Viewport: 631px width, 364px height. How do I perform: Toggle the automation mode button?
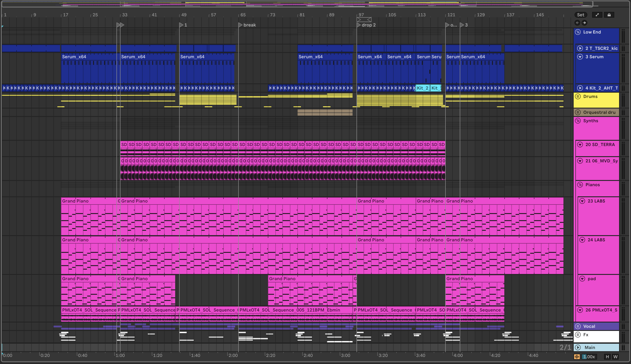pos(597,15)
